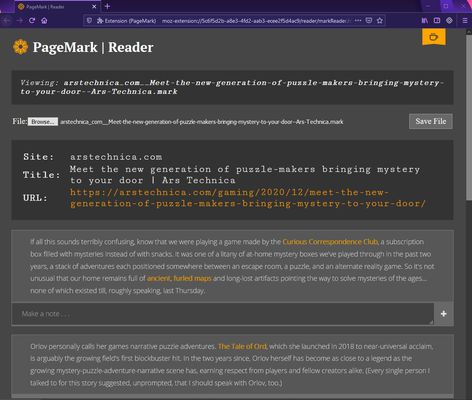Screen dimensions: 472x400
Task: Open the Firefox hamburger menu
Action: click(x=465, y=21)
